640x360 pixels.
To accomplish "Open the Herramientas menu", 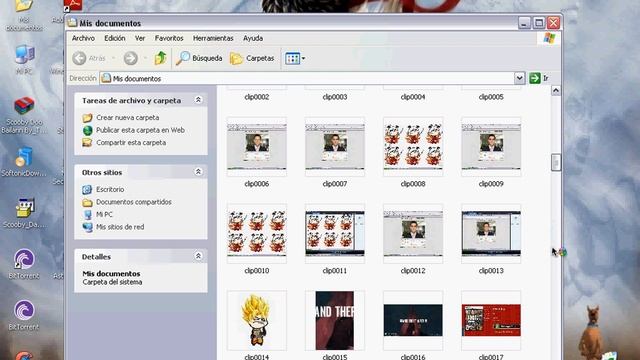I will coord(213,38).
